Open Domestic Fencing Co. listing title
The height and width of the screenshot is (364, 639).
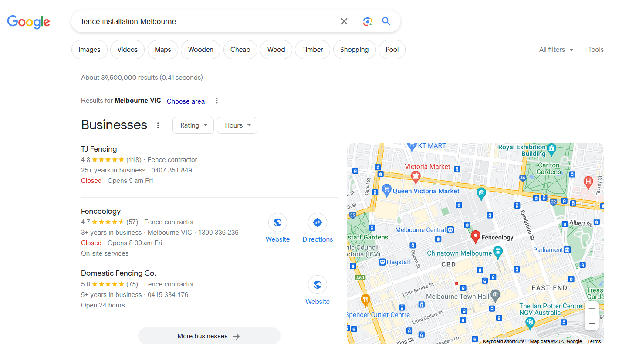118,273
